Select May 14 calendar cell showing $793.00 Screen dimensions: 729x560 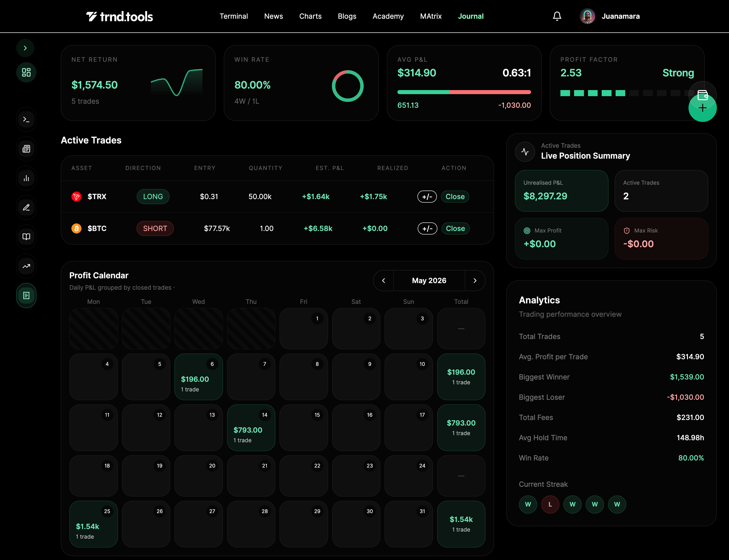(251, 428)
